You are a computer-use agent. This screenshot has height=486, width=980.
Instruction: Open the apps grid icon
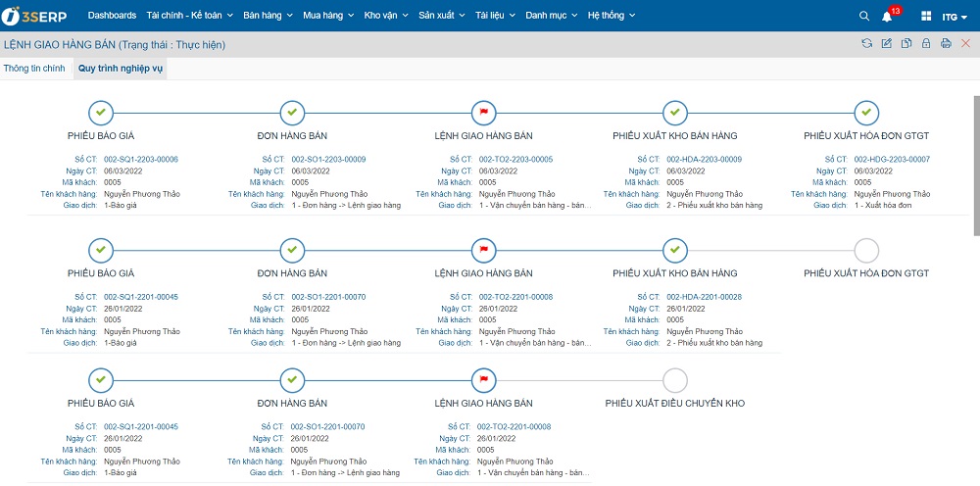(926, 16)
